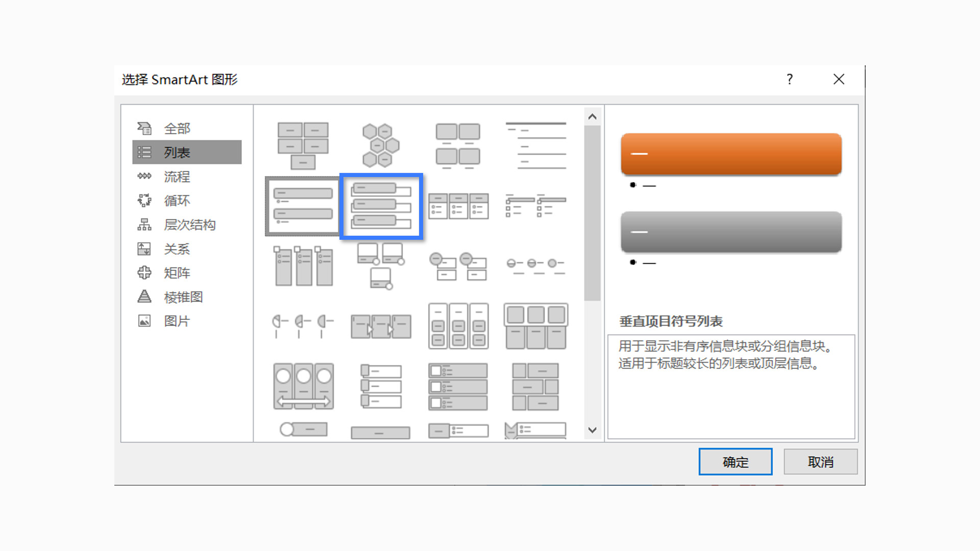Select the horizontal bullet list layout with three columns

coord(458,206)
